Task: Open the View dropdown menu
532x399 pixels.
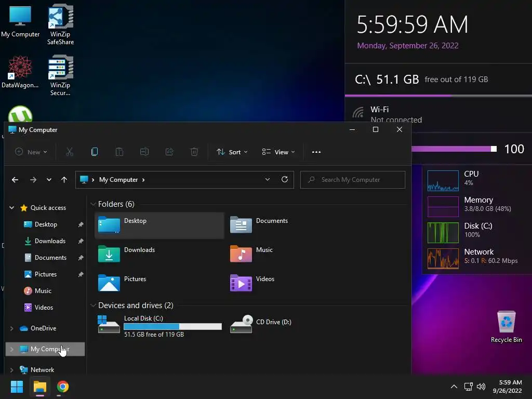Action: (278, 152)
